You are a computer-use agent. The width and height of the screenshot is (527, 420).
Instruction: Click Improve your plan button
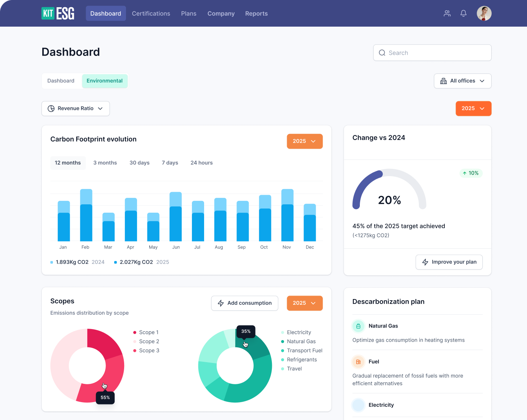449,262
